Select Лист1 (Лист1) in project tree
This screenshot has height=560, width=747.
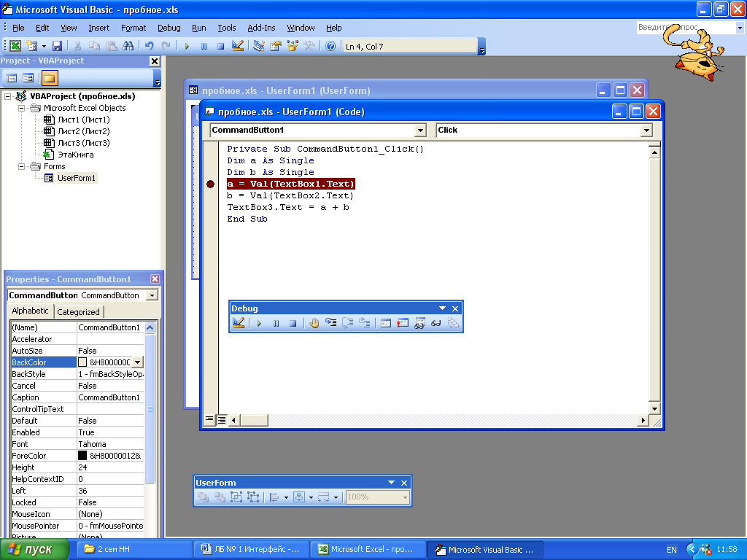tap(84, 120)
